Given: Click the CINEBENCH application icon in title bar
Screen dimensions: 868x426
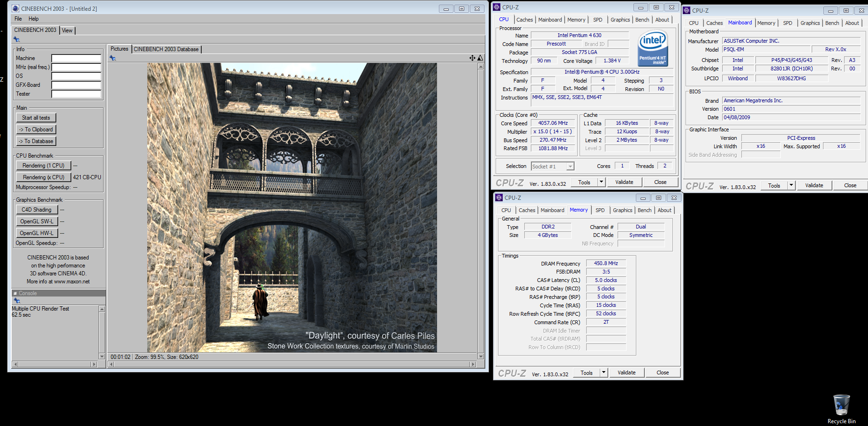Looking at the screenshot, I should [x=15, y=8].
